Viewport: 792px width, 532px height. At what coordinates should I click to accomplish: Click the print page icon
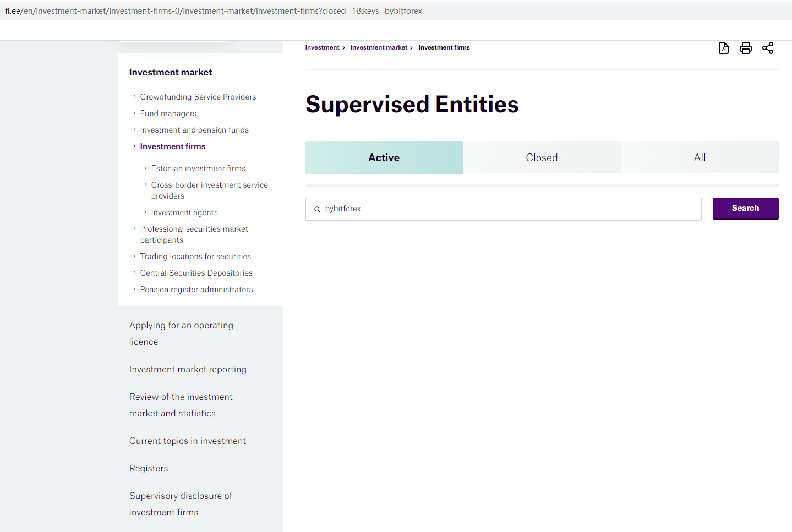coord(746,48)
